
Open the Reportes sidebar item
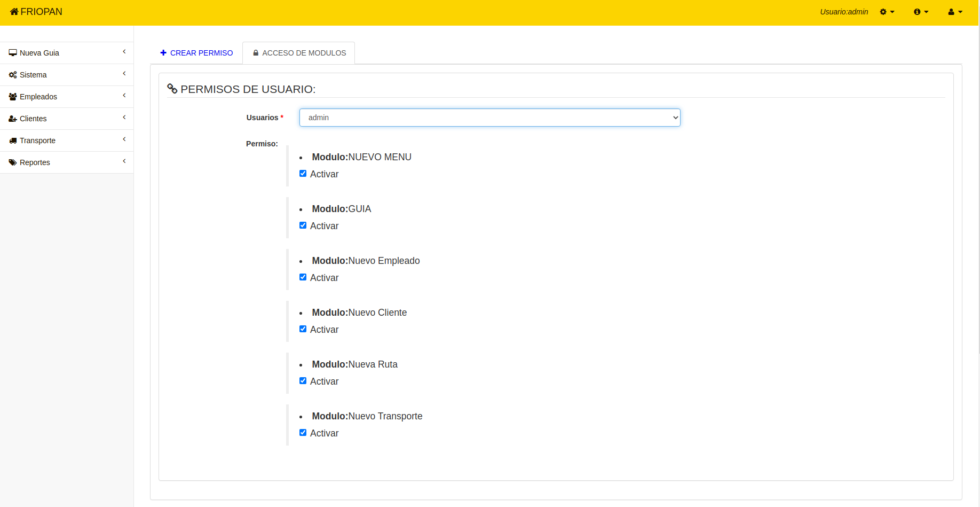[x=67, y=162]
